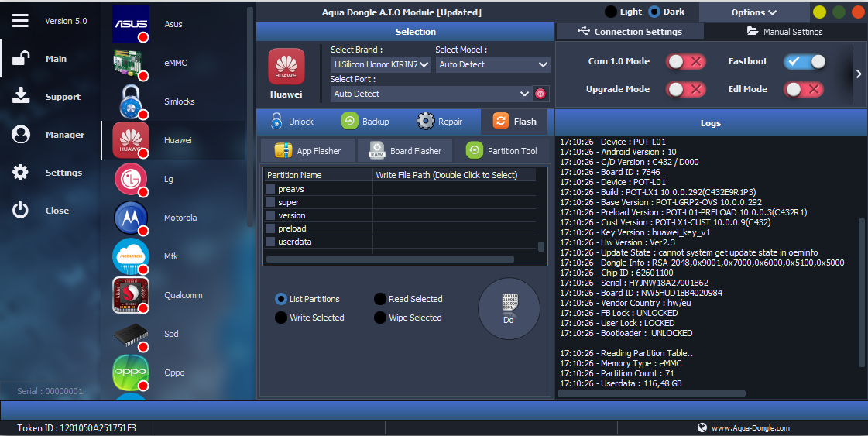
Task: Click the large Huawei logo in Selection
Action: (286, 67)
